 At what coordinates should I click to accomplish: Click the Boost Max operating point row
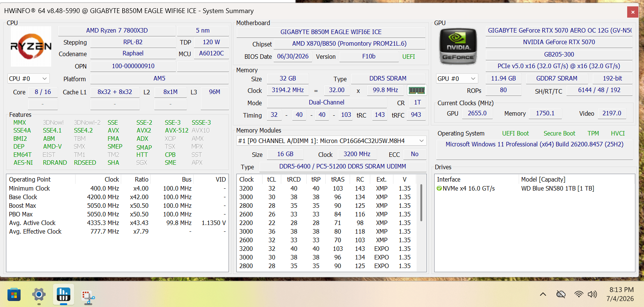(117, 206)
